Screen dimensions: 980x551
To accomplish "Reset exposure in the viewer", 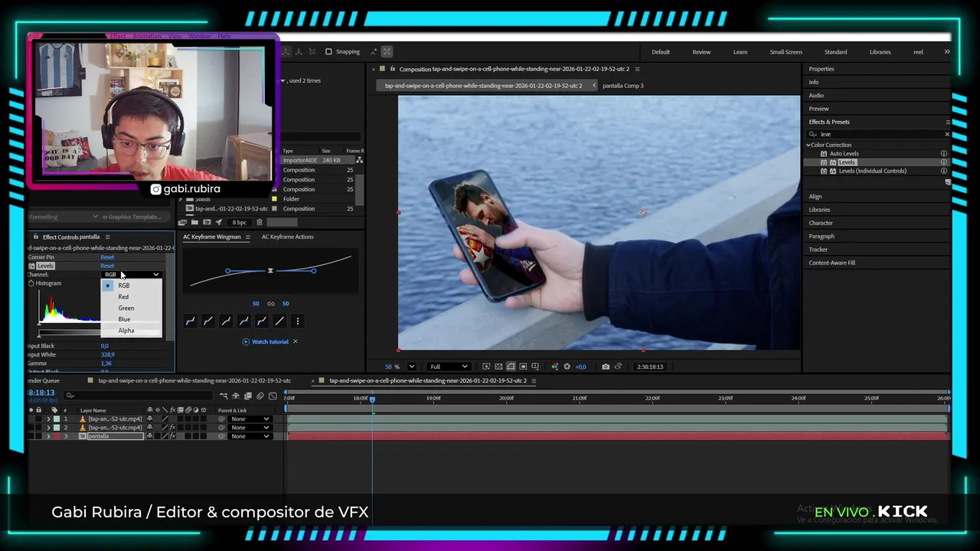I will click(567, 367).
